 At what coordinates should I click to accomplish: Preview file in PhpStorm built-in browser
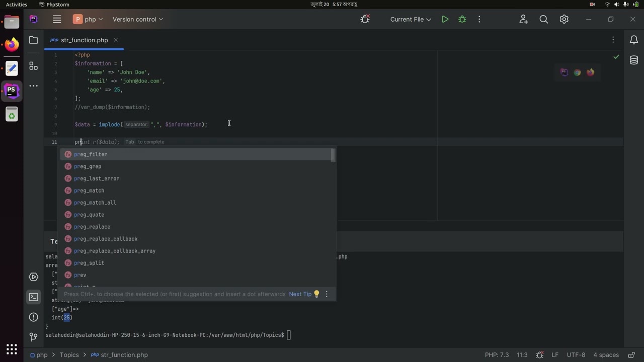pyautogui.click(x=564, y=72)
